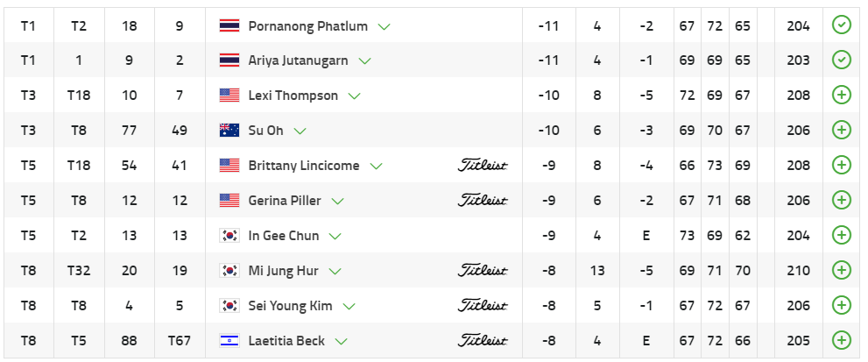This screenshot has width=868, height=362.
Task: Open player link Brittany Lincicome
Action: pyautogui.click(x=303, y=166)
